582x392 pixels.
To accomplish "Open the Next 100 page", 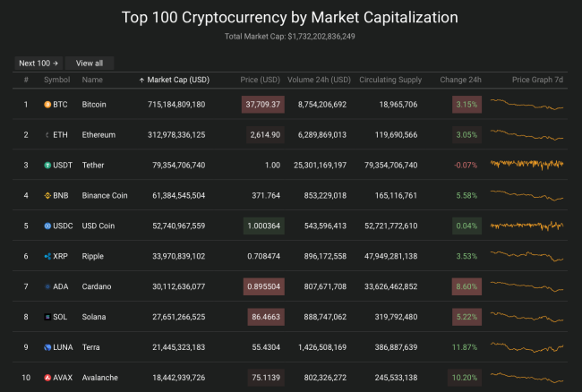I will 39,64.
